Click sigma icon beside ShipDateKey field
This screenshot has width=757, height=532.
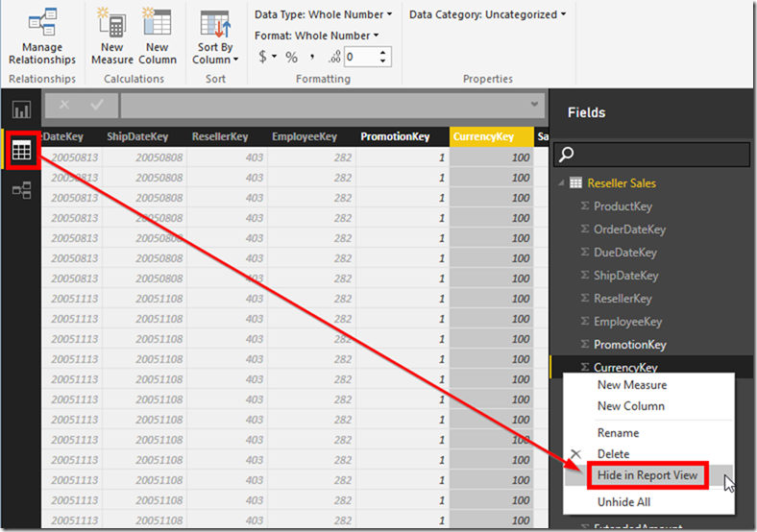pos(585,276)
